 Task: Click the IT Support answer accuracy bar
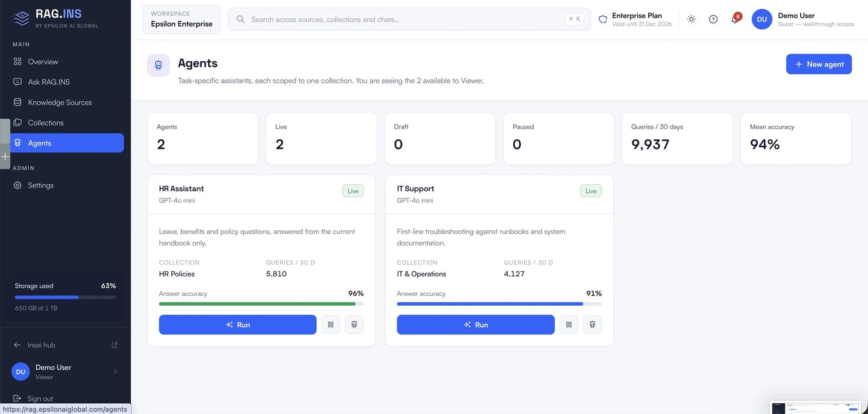click(499, 304)
